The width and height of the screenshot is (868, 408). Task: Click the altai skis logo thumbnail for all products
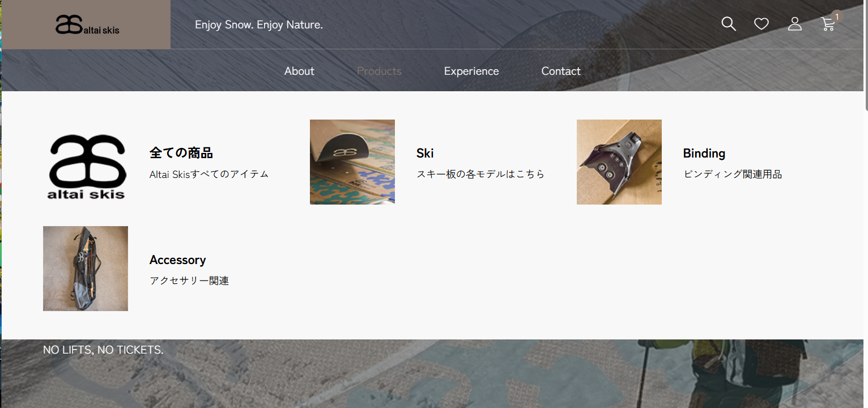point(86,162)
